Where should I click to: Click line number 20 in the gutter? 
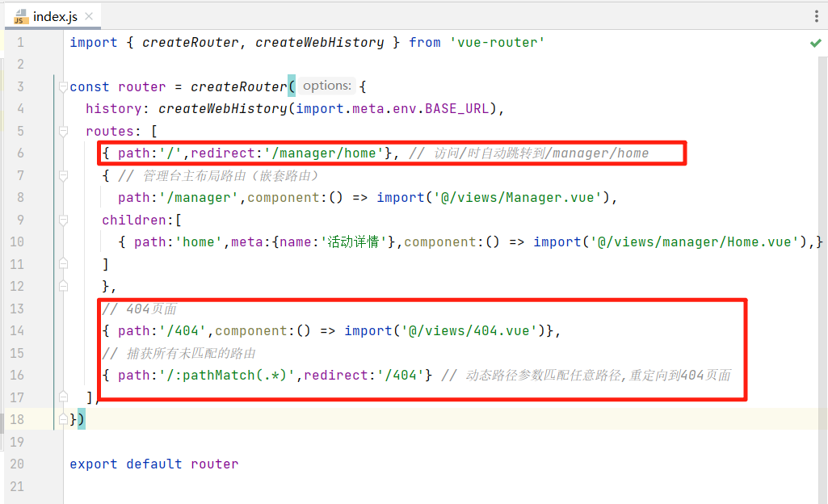pyautogui.click(x=17, y=464)
